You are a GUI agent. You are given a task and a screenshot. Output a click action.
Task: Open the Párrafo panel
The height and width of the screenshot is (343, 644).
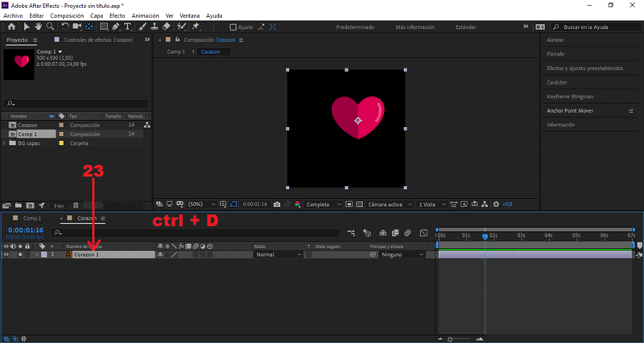555,54
